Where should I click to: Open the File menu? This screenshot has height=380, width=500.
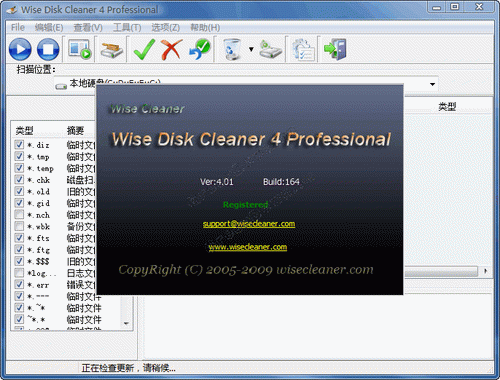(x=18, y=27)
